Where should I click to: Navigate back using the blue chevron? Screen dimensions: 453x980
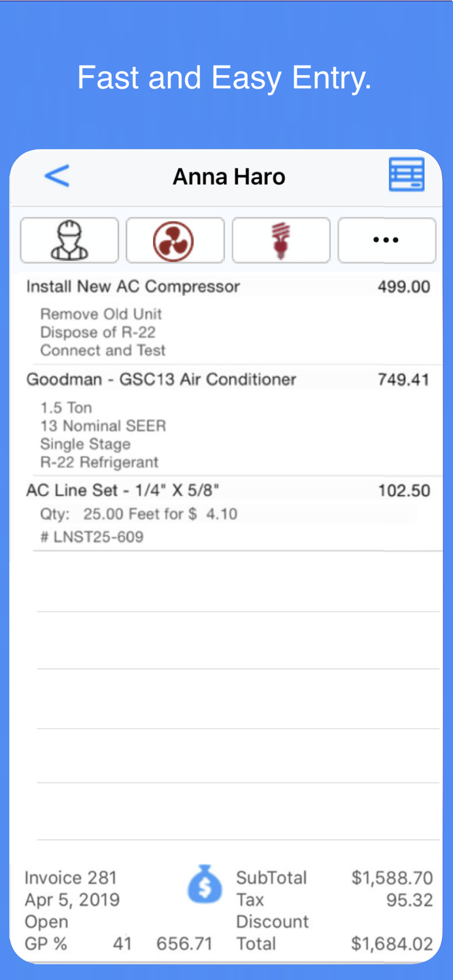click(x=56, y=176)
